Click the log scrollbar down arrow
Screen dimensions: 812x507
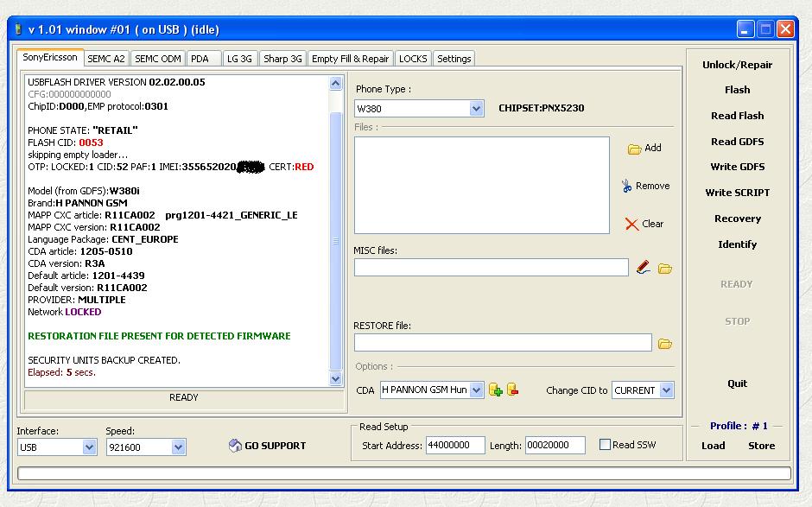tap(335, 378)
